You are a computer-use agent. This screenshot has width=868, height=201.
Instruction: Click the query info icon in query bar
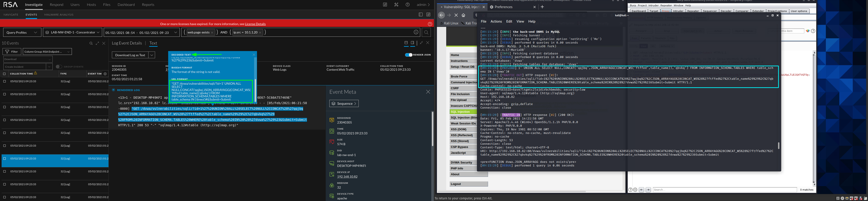[x=416, y=32]
